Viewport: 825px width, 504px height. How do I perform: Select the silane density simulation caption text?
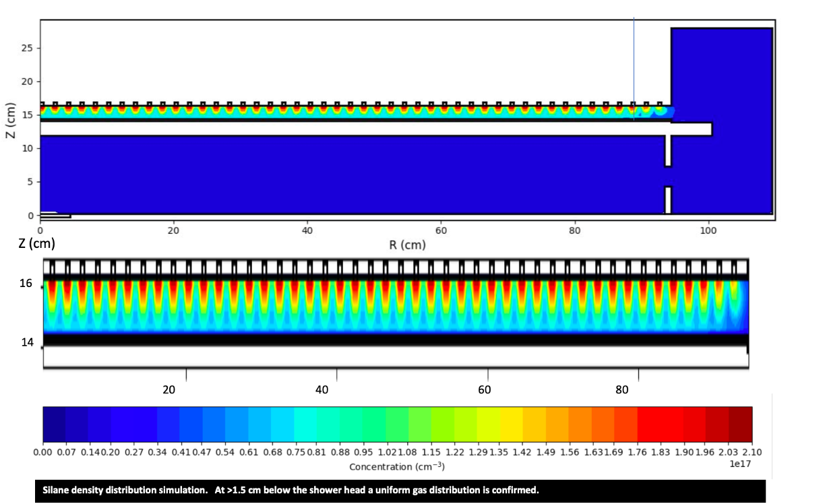tap(291, 491)
